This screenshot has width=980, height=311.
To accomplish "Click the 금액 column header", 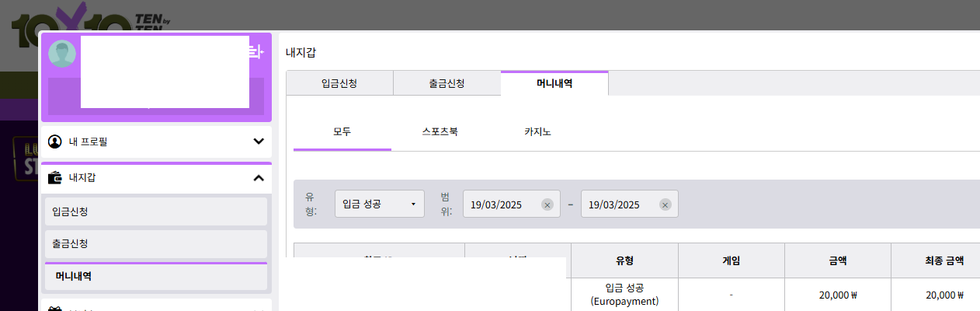I will point(837,260).
